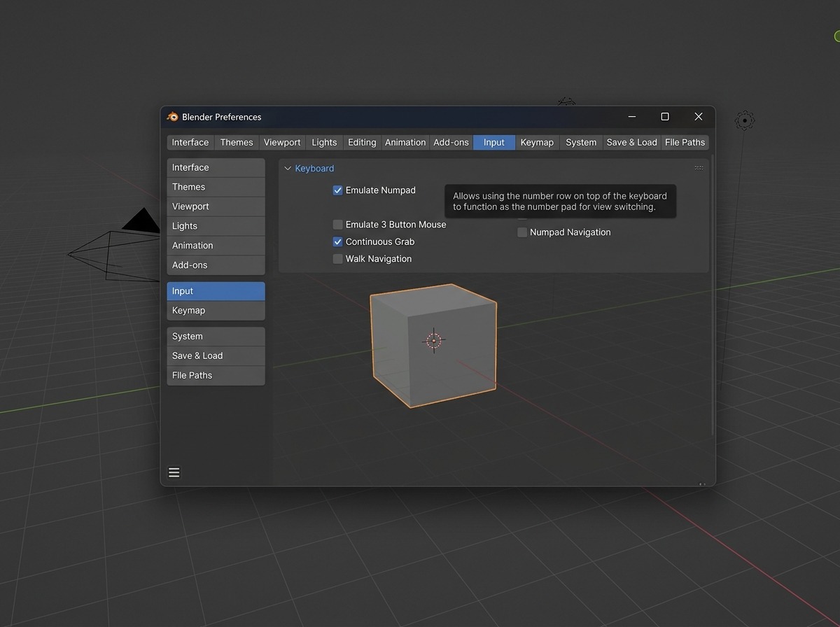This screenshot has height=627, width=840.
Task: Open Add-ons in the top tab row
Action: (x=451, y=142)
